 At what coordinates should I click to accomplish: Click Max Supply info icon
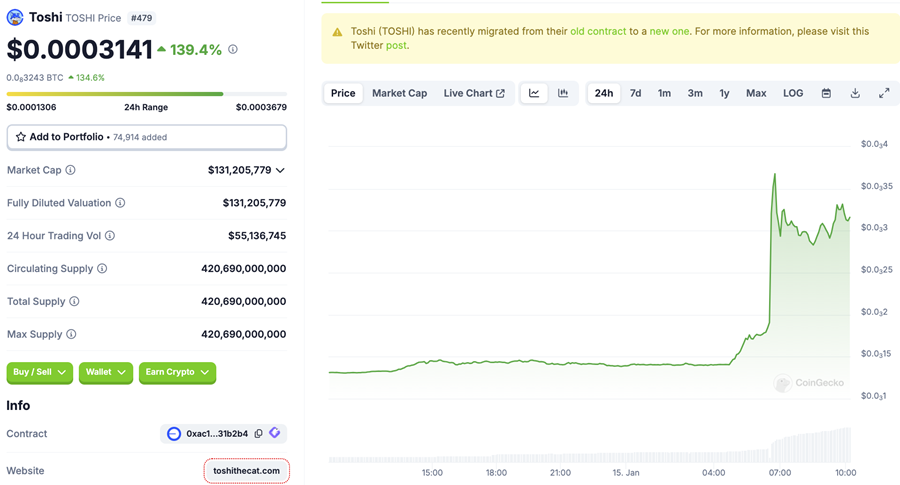point(71,333)
